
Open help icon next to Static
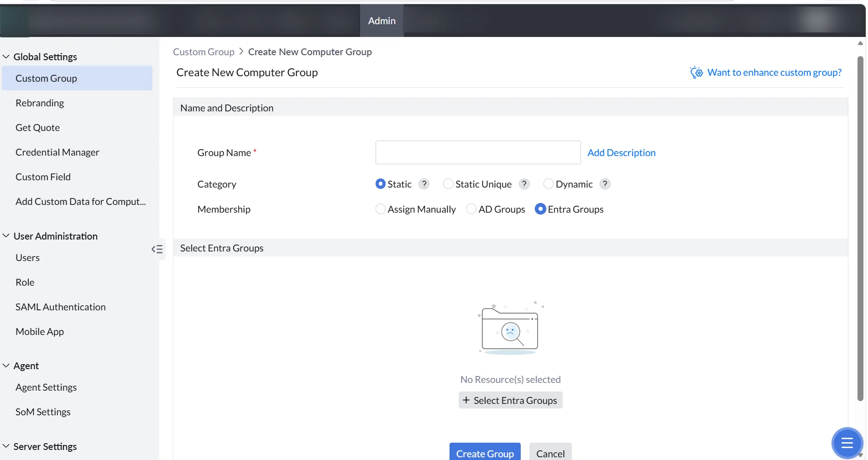coord(424,184)
